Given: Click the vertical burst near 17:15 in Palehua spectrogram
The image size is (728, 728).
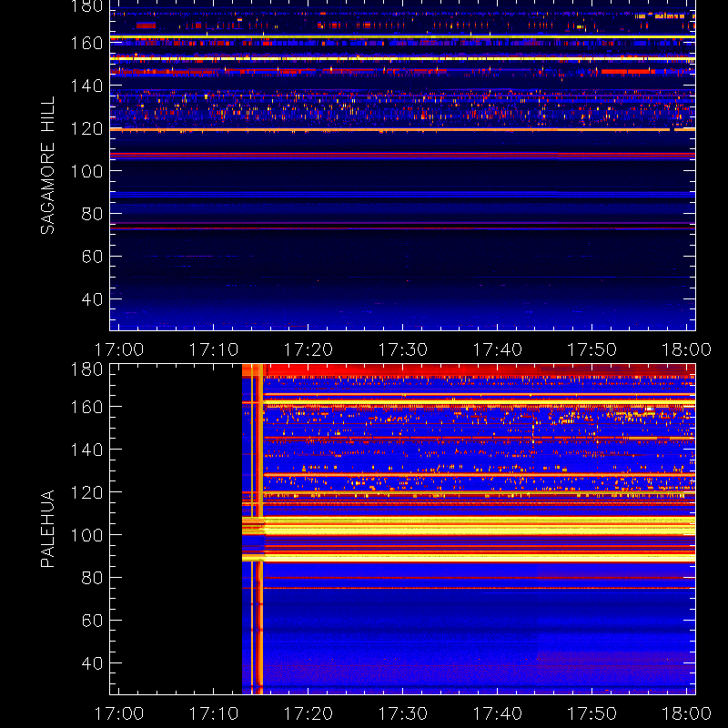Looking at the screenshot, I should coord(258,529).
